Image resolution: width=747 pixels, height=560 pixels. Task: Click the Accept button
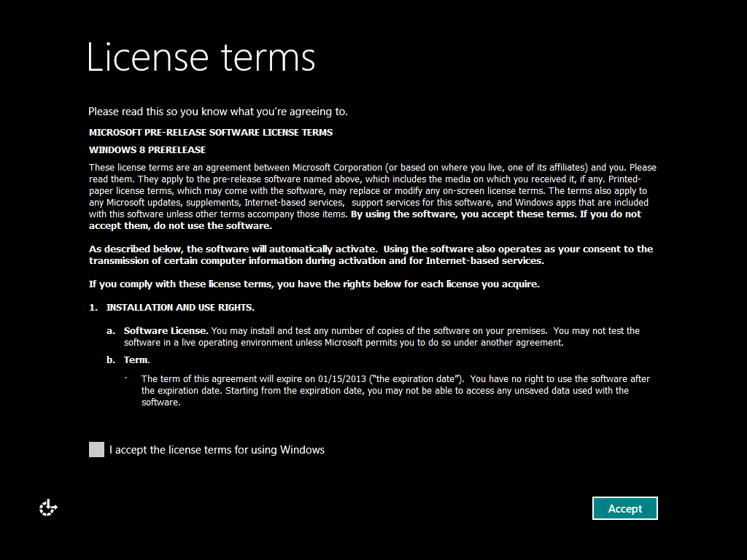pos(624,508)
